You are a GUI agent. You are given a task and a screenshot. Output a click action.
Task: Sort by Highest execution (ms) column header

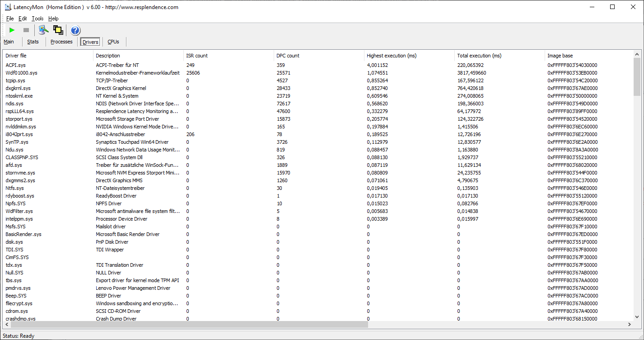(x=410, y=56)
